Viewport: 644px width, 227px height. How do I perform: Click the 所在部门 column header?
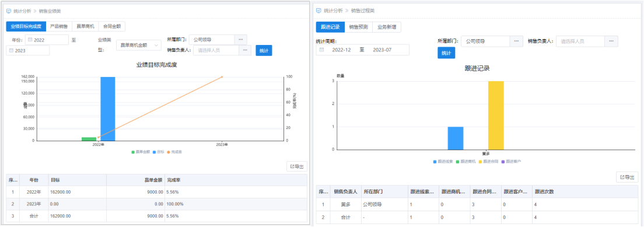pos(384,191)
